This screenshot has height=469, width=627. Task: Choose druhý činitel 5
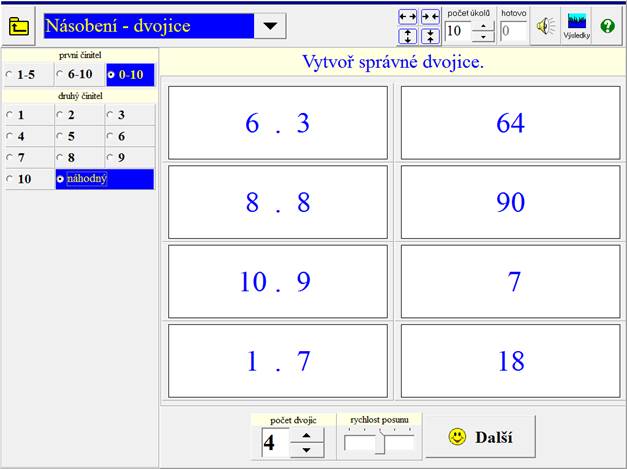click(x=79, y=136)
